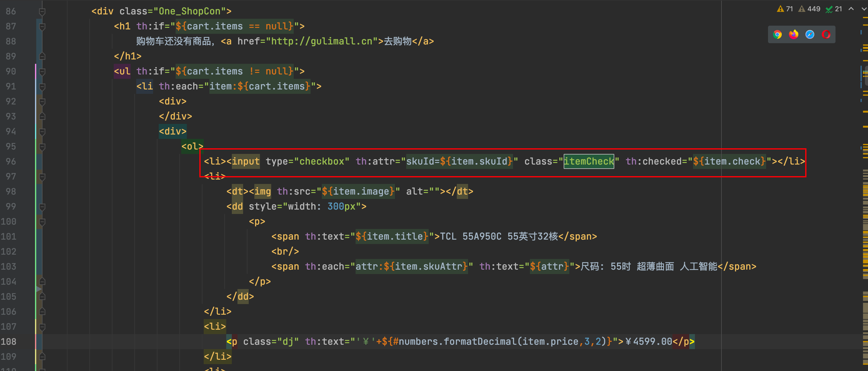Screen dimensions: 868x371
Task: Collapse the One_ShopCon div at line 86
Action: tap(42, 12)
